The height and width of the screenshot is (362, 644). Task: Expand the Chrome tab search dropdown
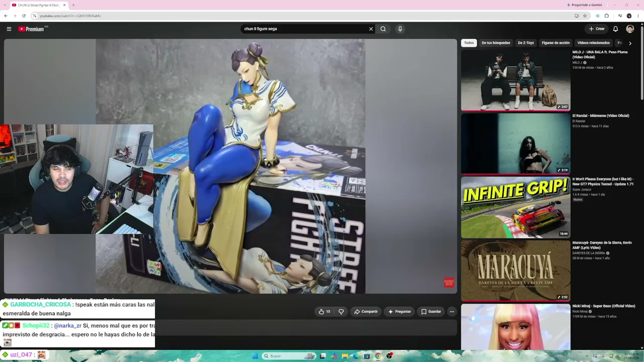tap(6, 5)
